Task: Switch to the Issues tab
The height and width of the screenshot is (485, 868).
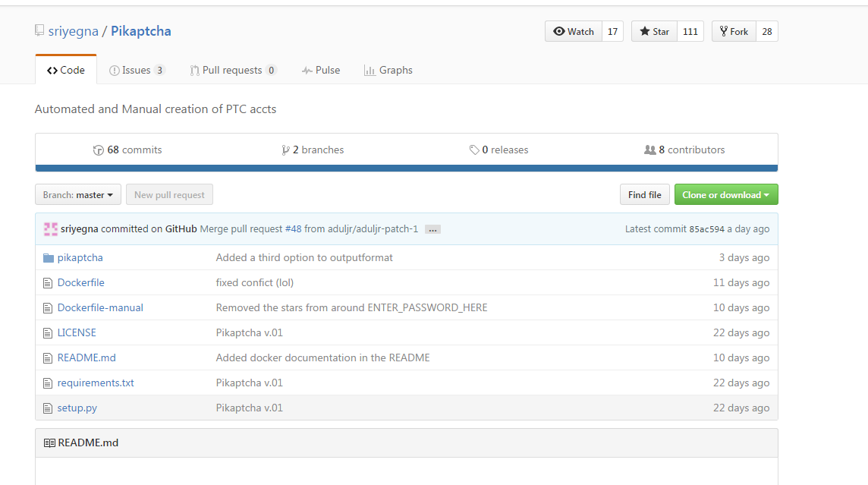Action: tap(137, 70)
